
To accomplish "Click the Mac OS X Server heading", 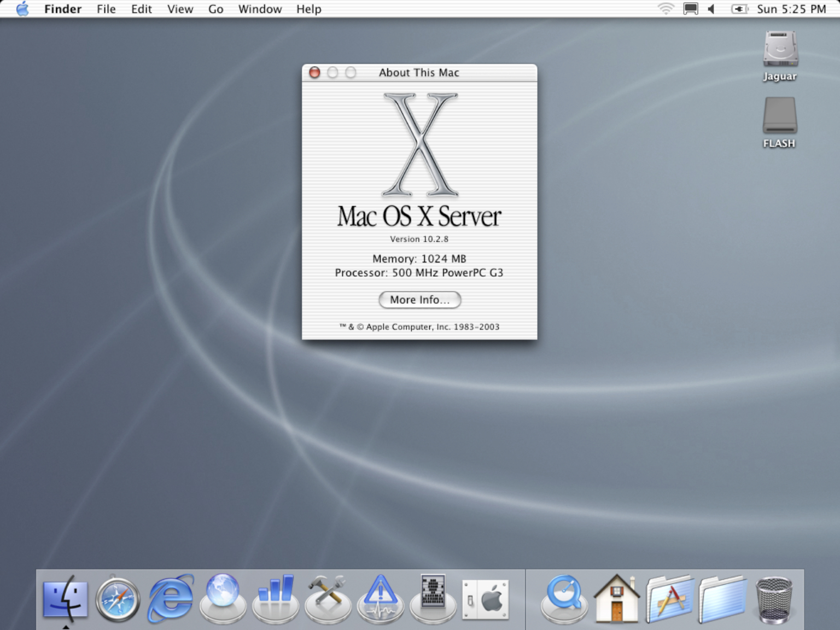I will [419, 216].
